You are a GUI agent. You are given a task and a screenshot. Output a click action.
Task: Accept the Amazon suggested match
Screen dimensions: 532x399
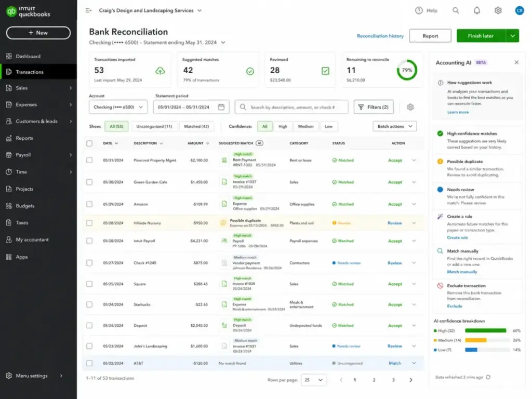click(395, 204)
